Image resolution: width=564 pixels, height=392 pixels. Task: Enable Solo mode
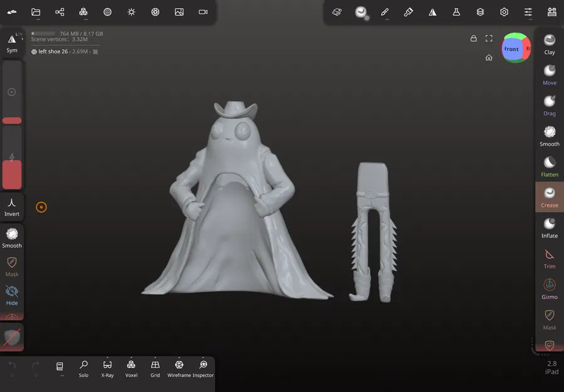pos(83,367)
